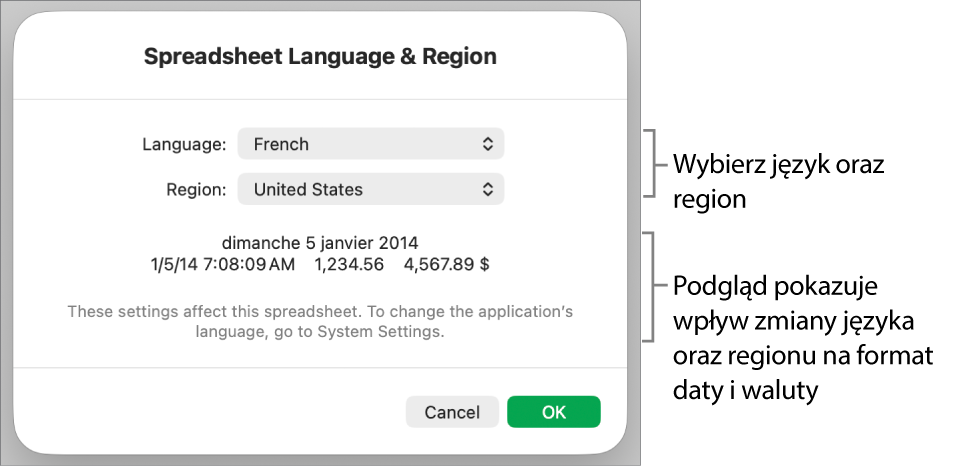Click the up-down chevron on the Language selector
Image resolution: width=953 pixels, height=467 pixels.
click(488, 144)
